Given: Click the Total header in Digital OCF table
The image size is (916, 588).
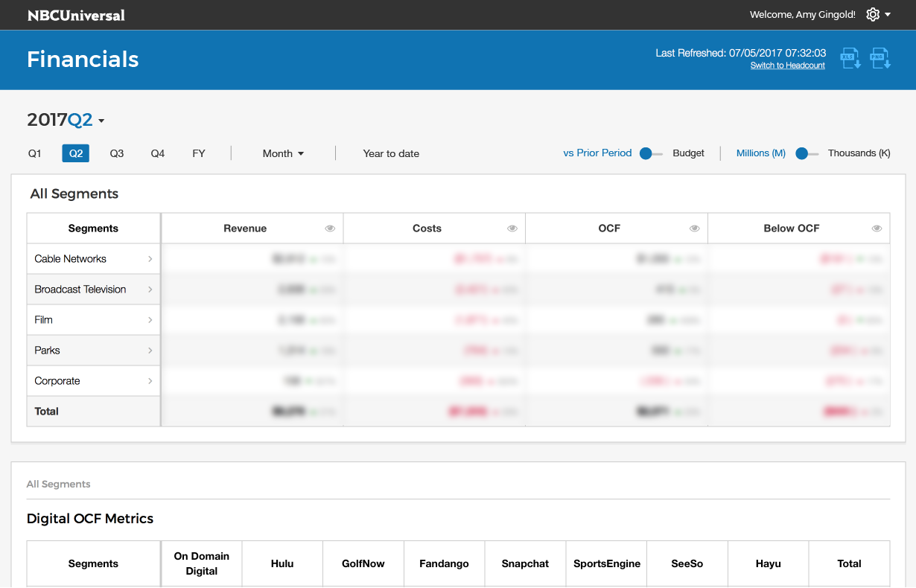Looking at the screenshot, I should 849,563.
